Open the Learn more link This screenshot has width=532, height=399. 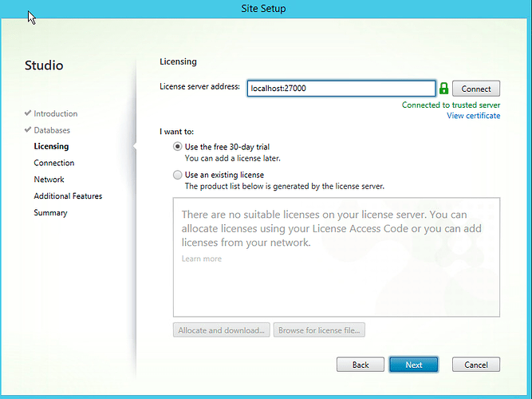pyautogui.click(x=201, y=259)
